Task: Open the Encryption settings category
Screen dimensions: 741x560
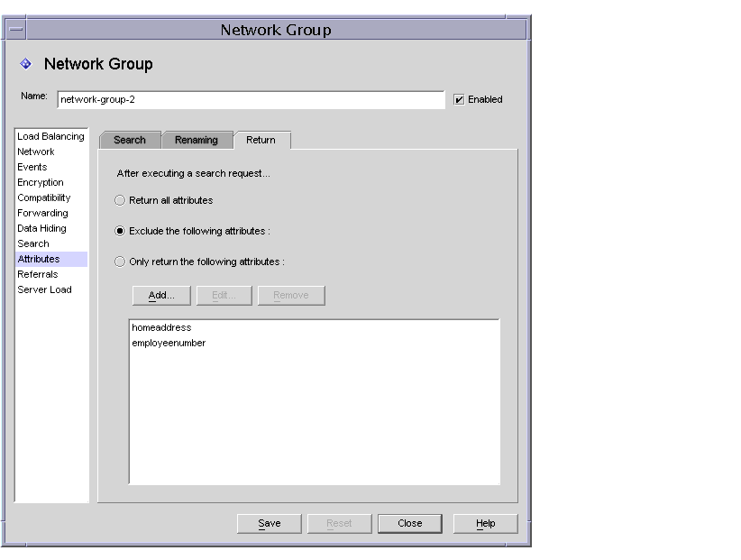Action: [x=40, y=182]
